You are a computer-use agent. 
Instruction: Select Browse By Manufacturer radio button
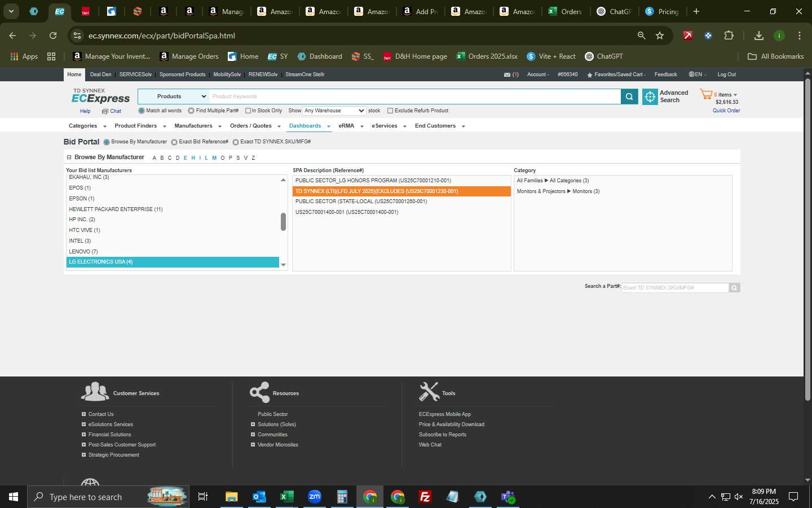107,142
